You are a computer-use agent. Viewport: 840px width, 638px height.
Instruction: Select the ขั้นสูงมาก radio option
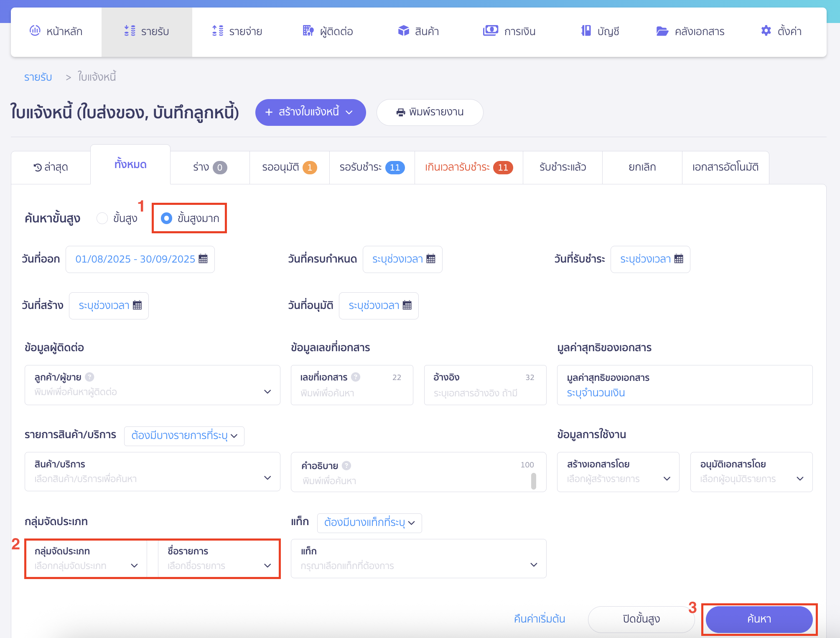[x=167, y=218]
